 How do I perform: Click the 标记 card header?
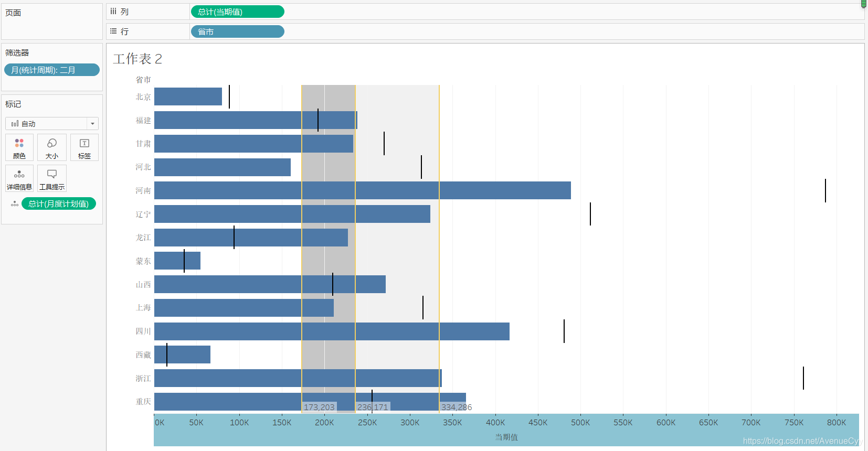13,104
